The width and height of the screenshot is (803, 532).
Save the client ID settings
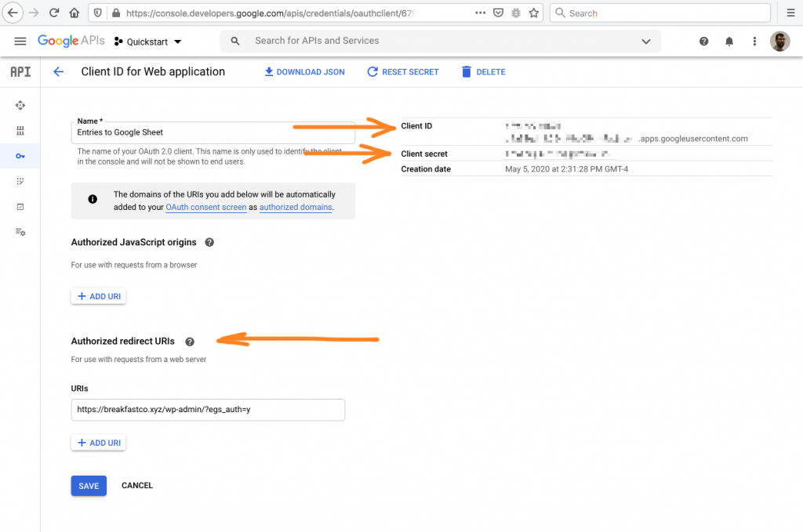pyautogui.click(x=89, y=486)
